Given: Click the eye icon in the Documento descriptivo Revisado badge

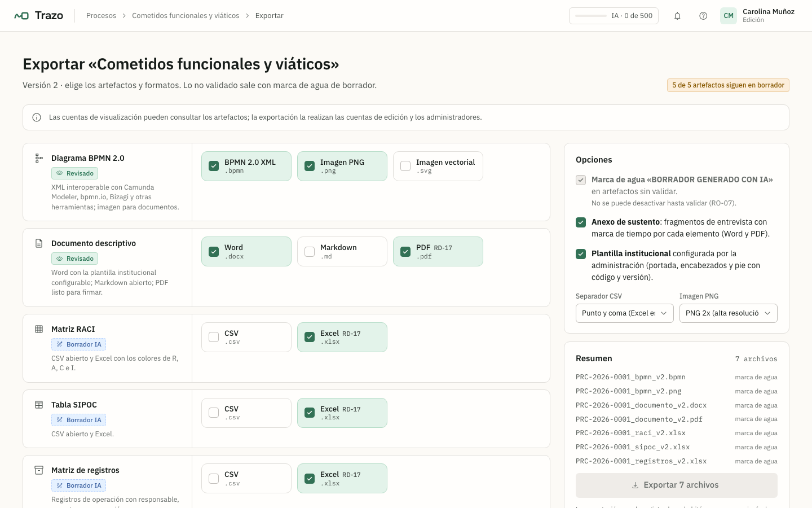Looking at the screenshot, I should [59, 259].
